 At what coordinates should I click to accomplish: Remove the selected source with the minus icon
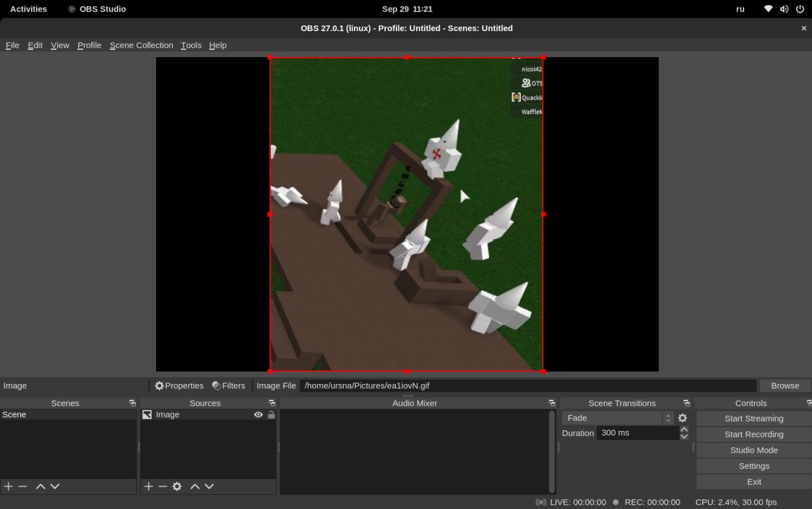pyautogui.click(x=162, y=486)
